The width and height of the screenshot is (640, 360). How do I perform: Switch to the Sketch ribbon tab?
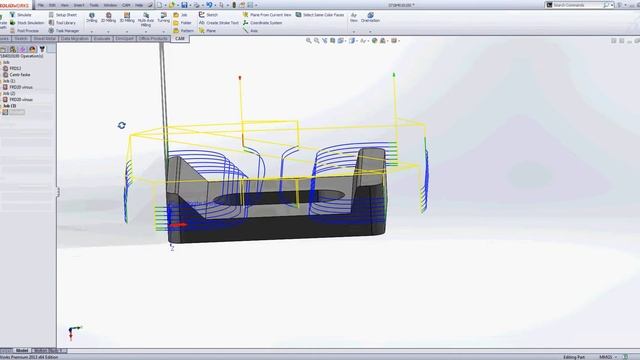coord(21,38)
